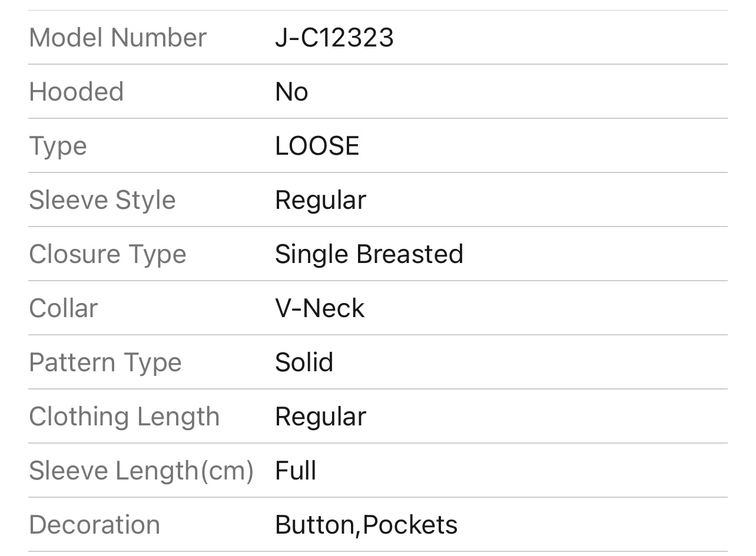
Task: Select the J-C12323 model number value
Action: (x=334, y=38)
